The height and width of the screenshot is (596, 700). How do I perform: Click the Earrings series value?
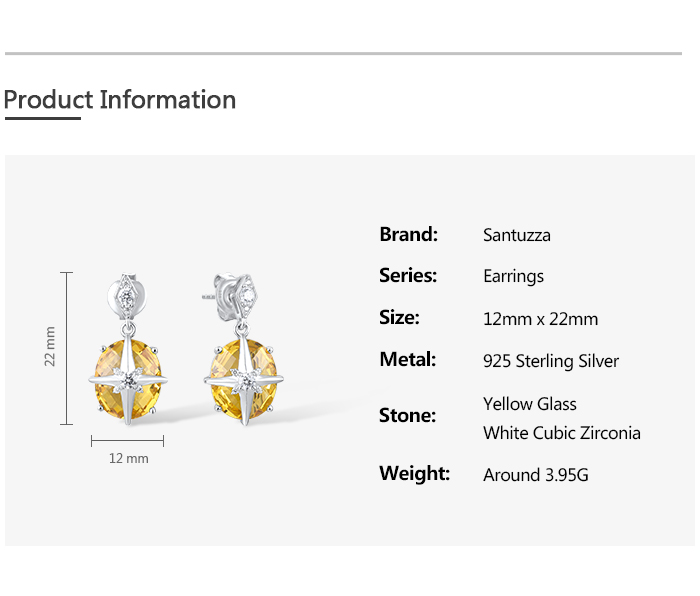pyautogui.click(x=513, y=277)
